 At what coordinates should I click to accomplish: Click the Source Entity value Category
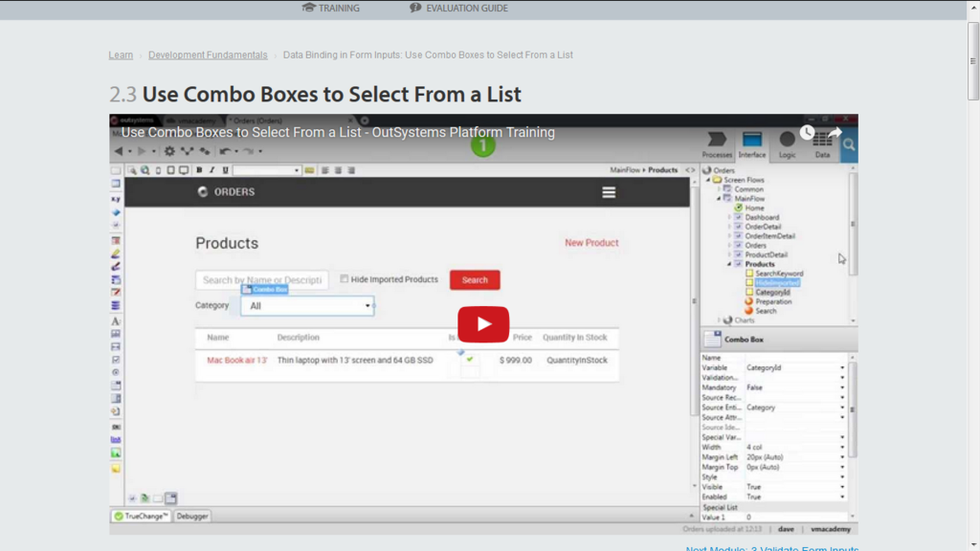tap(761, 408)
